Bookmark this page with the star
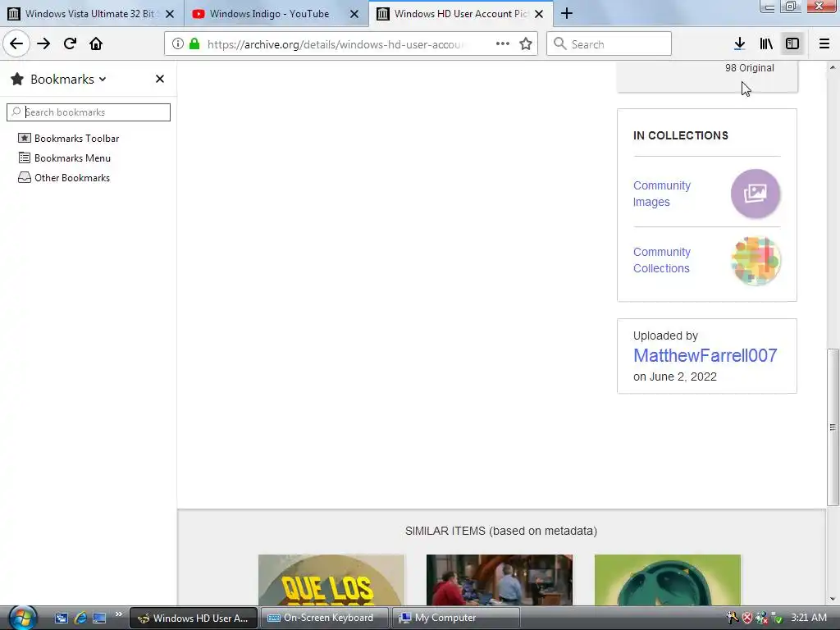This screenshot has width=840, height=630. [526, 44]
